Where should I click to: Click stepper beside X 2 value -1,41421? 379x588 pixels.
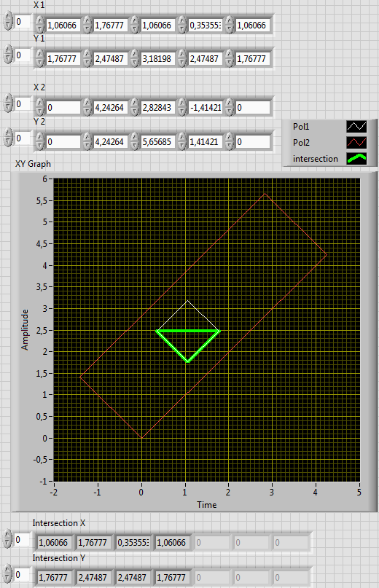(x=182, y=108)
